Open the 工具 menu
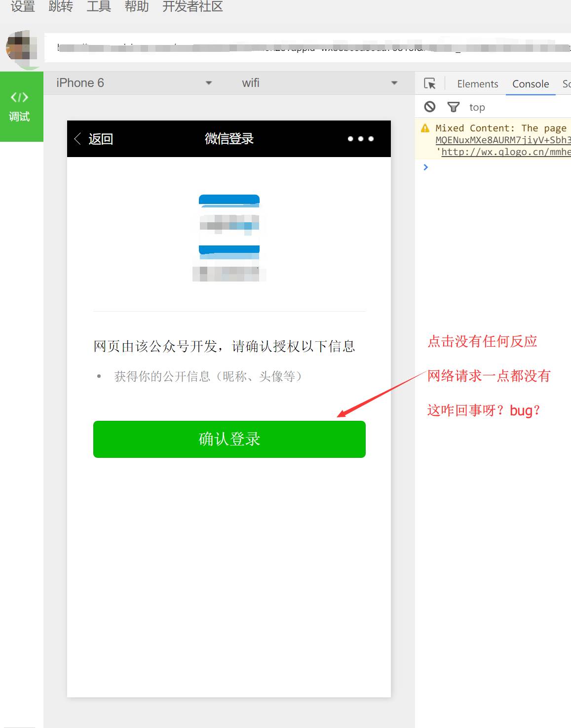 coord(99,6)
